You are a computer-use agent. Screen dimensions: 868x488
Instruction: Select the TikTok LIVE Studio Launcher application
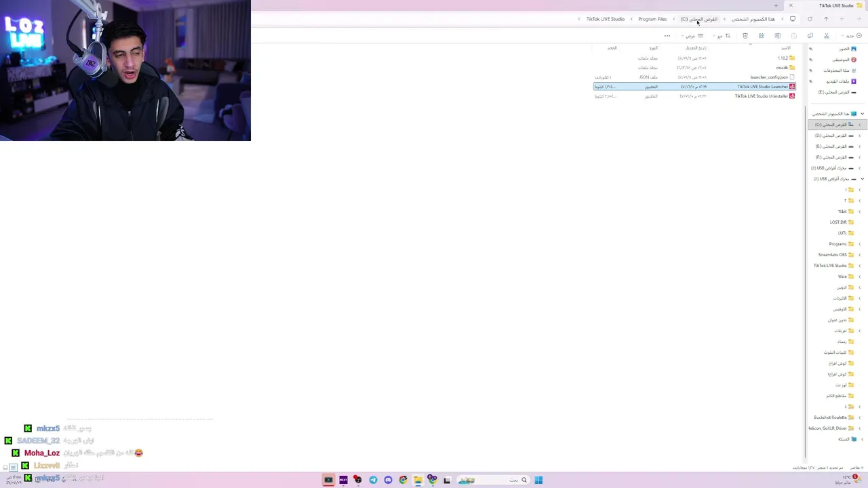tap(694, 87)
